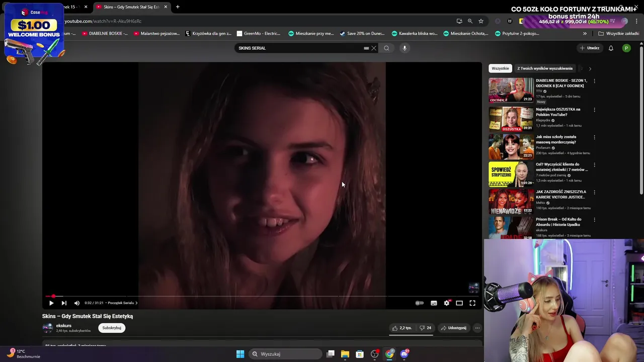Start voice search with the microphone

405,48
